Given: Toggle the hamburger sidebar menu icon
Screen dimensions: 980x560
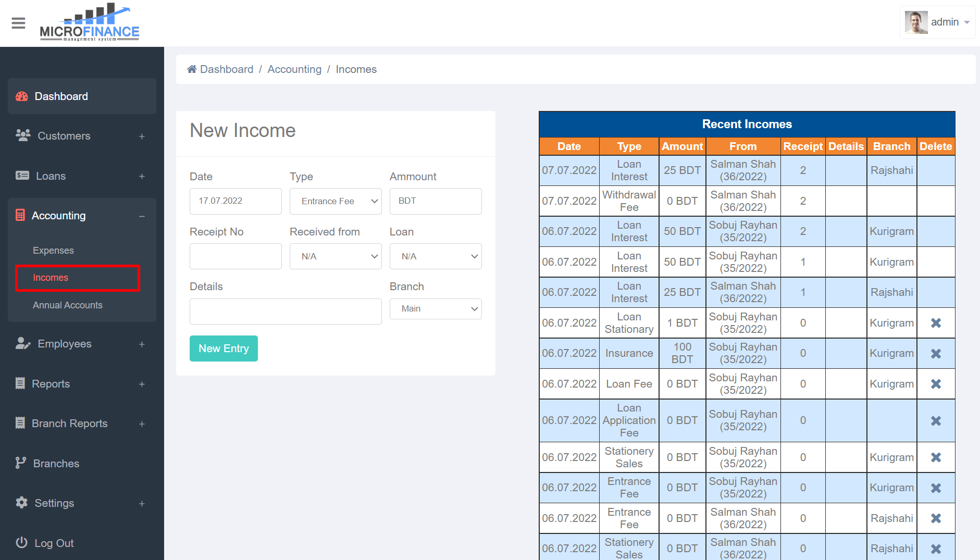Looking at the screenshot, I should click(18, 23).
